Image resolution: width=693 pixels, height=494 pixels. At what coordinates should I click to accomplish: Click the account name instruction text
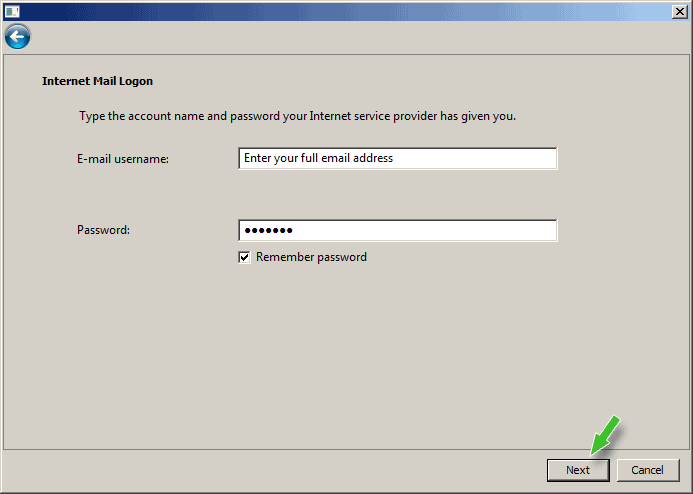297,116
